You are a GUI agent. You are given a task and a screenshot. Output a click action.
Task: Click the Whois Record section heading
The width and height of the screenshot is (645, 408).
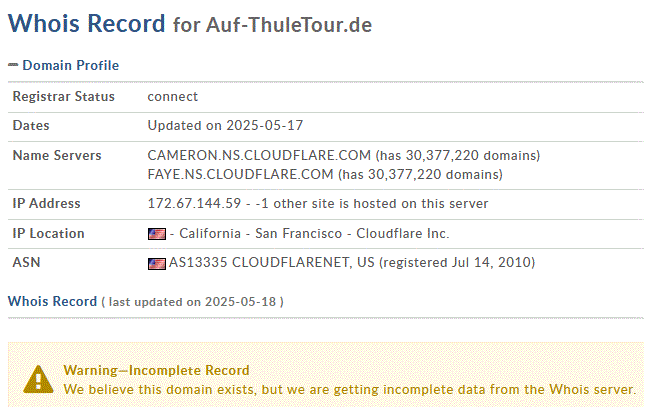[52, 301]
